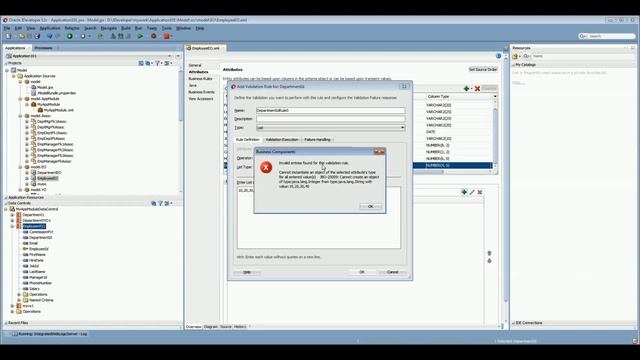Expand the Named Criteria node
Screen dimensions: 640x360
(19, 300)
